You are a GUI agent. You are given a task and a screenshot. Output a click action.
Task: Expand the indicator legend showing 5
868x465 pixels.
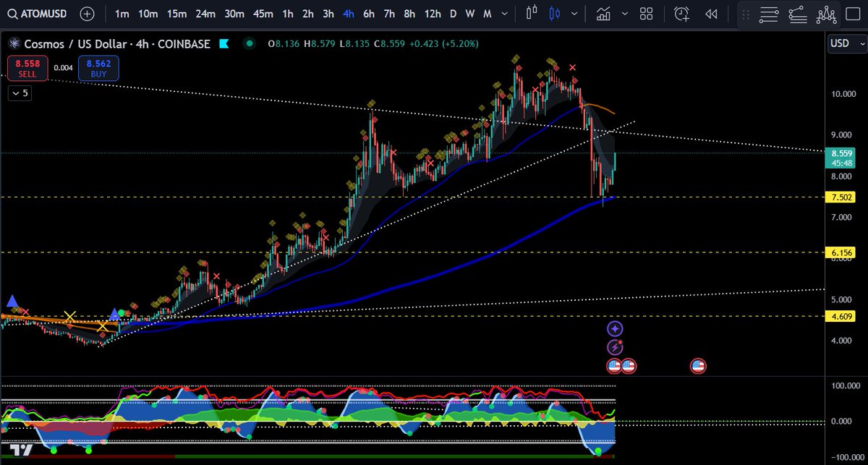(x=20, y=93)
